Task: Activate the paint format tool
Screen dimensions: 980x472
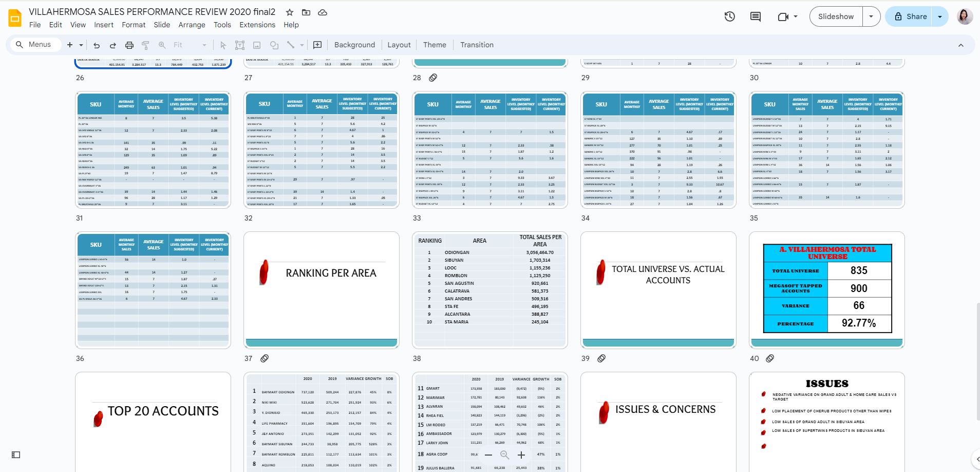Action: pyautogui.click(x=145, y=45)
